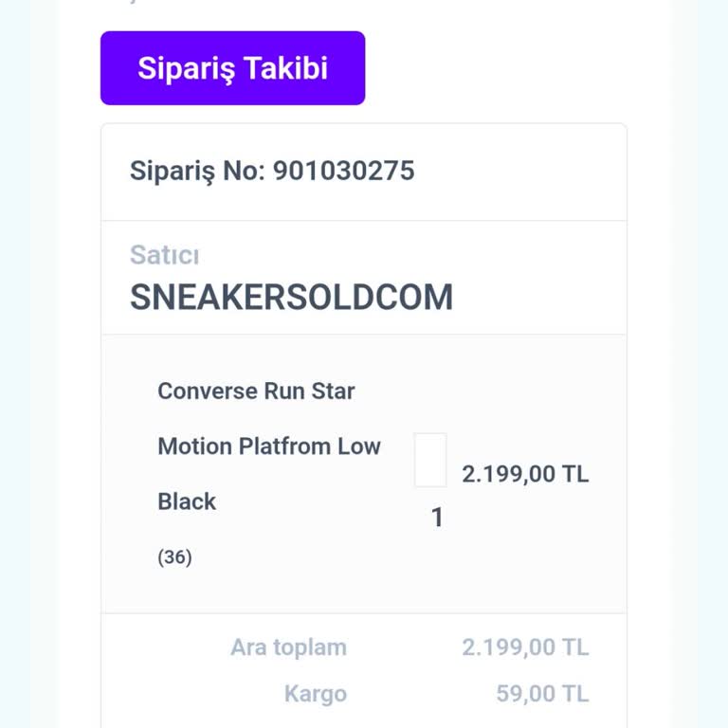Click the order number 901030275

tap(344, 172)
